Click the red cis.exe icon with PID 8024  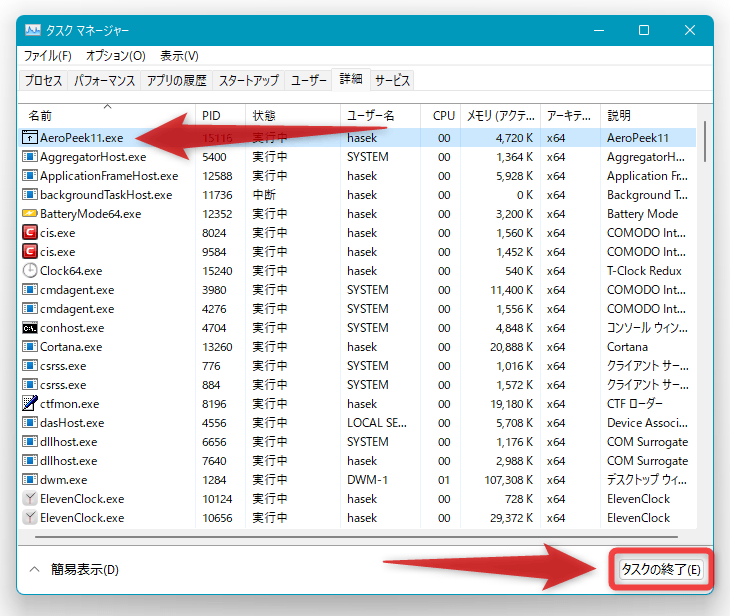30,233
